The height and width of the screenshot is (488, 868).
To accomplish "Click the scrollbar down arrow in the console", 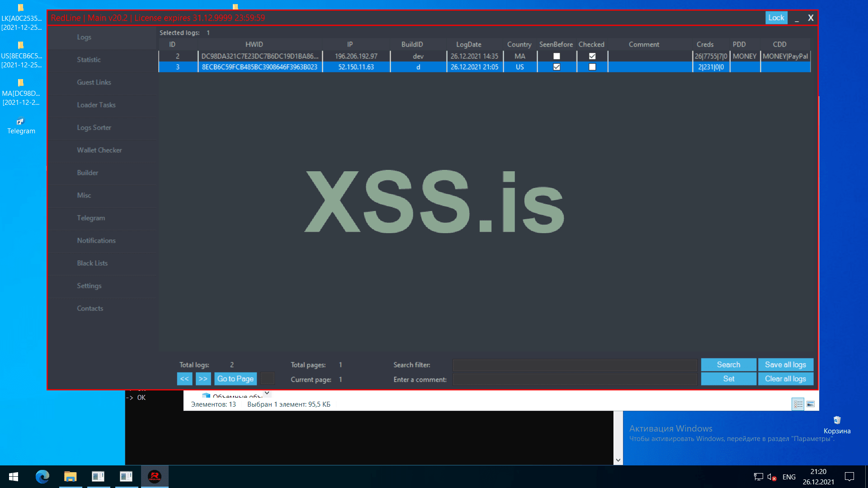I will coord(618,460).
